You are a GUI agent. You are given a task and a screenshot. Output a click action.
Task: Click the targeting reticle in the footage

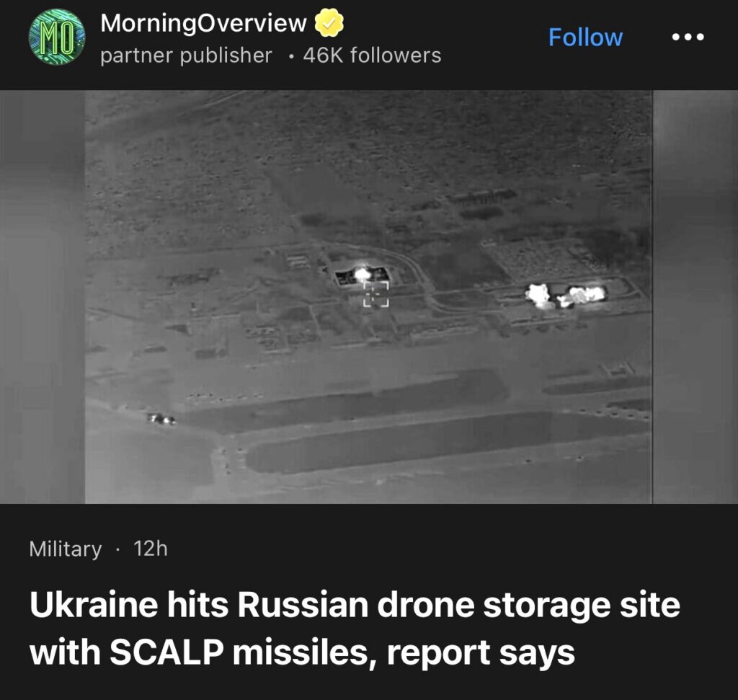[x=376, y=294]
